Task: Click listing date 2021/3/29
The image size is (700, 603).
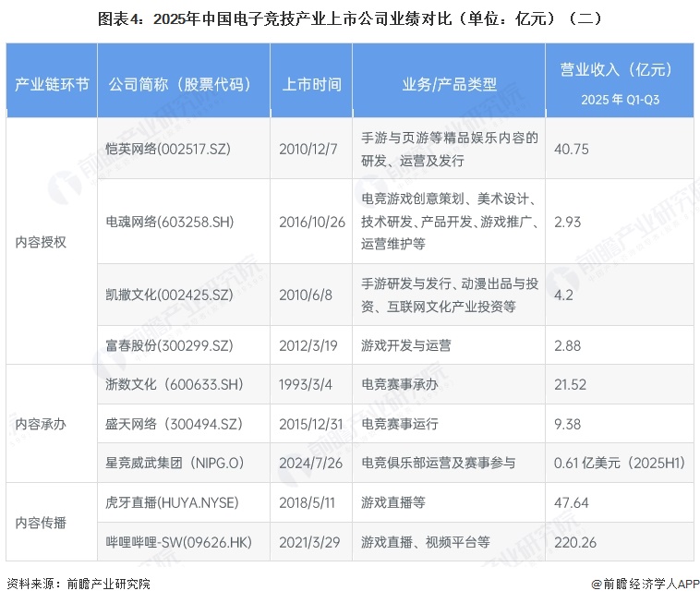Action: click(309, 542)
